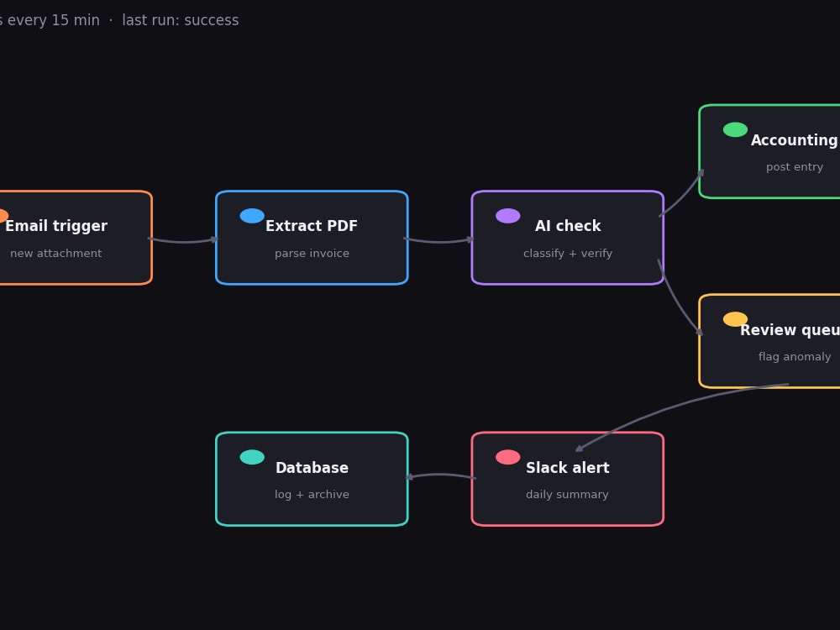Screen dimensions: 840x630
Task: Select connector from Extract PDF to AI check
Action: coord(439,242)
